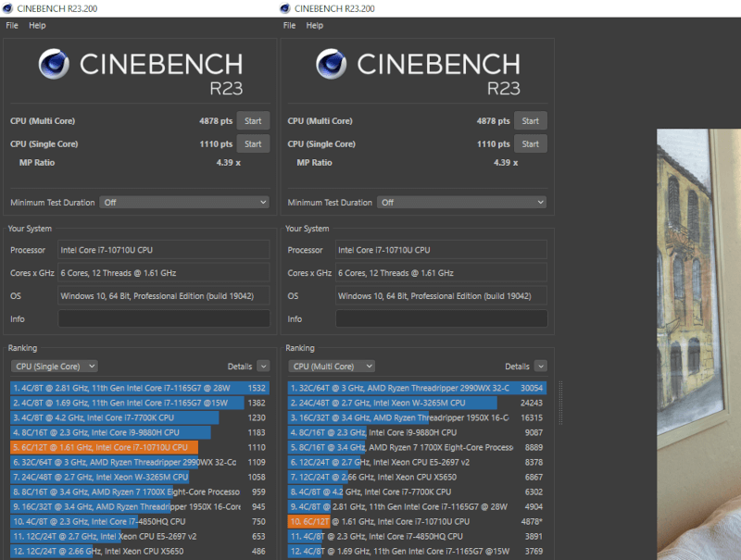Open the CPU (Single Core) ranking dropdown

pyautogui.click(x=54, y=367)
